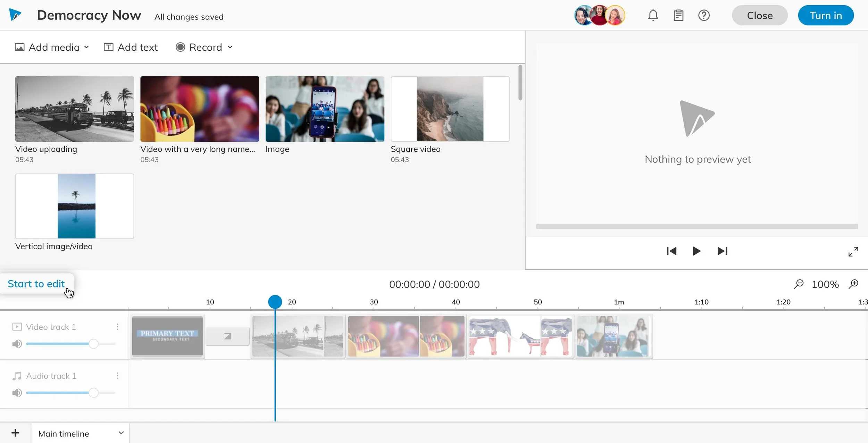Image resolution: width=868 pixels, height=443 pixels.
Task: Skip to the previous clip in the preview
Action: pyautogui.click(x=671, y=251)
